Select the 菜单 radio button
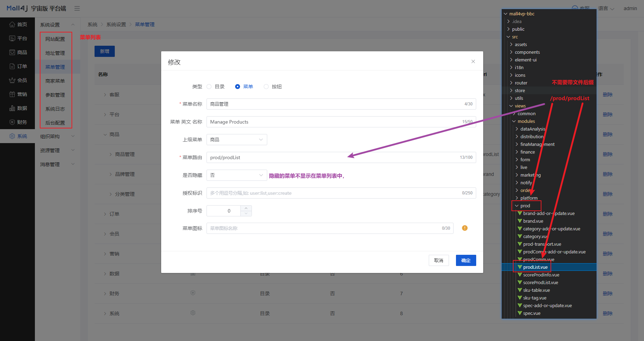 (238, 87)
